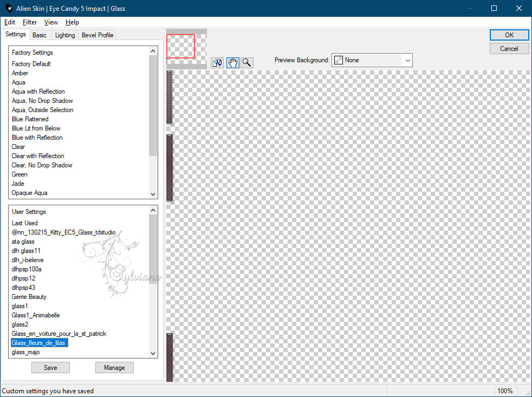Select Glass_en_voiture_pour_la_st_patrick setting
This screenshot has width=532, height=397.
[x=59, y=333]
